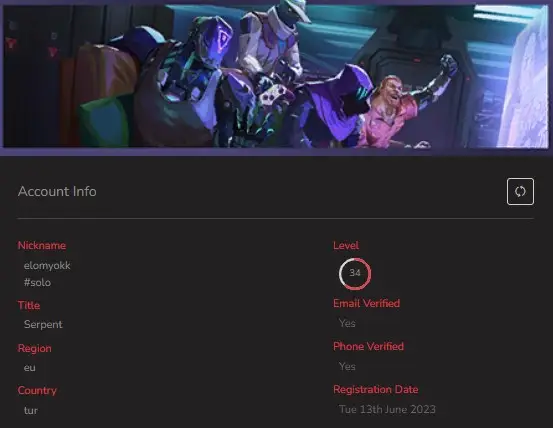Select the Serpent title value
The height and width of the screenshot is (428, 553).
[x=43, y=325]
